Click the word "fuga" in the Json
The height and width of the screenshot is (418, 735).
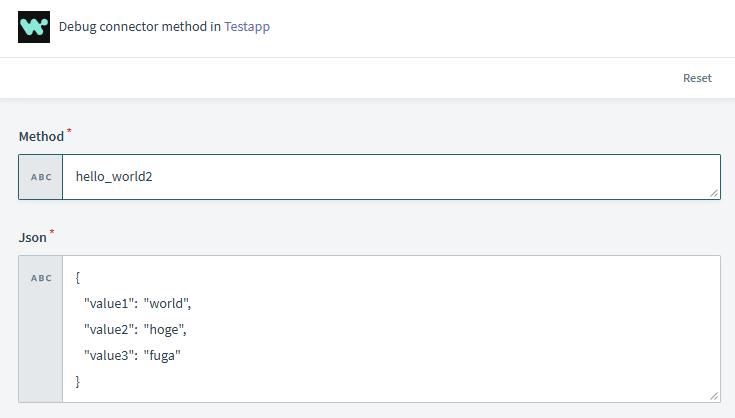click(x=166, y=355)
